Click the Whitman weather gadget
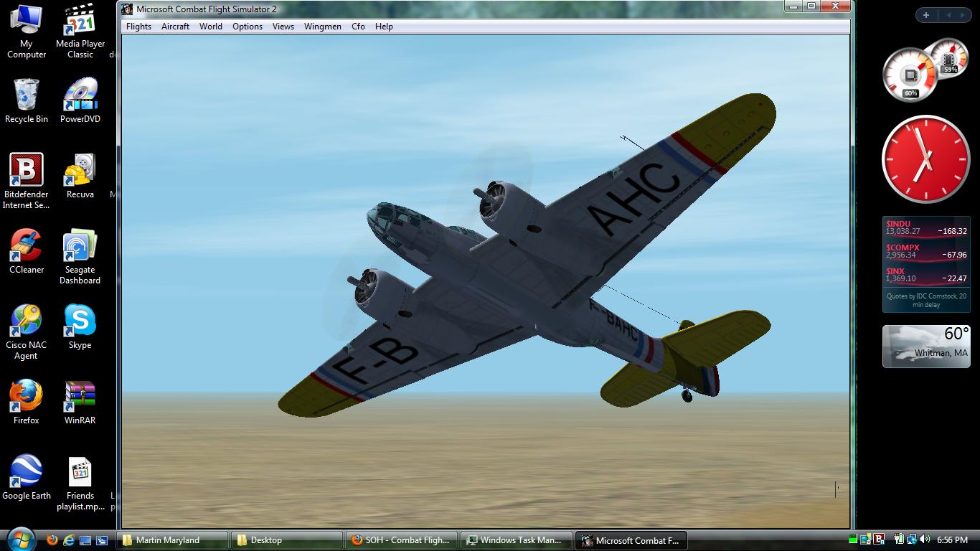The height and width of the screenshot is (551, 980). 925,346
